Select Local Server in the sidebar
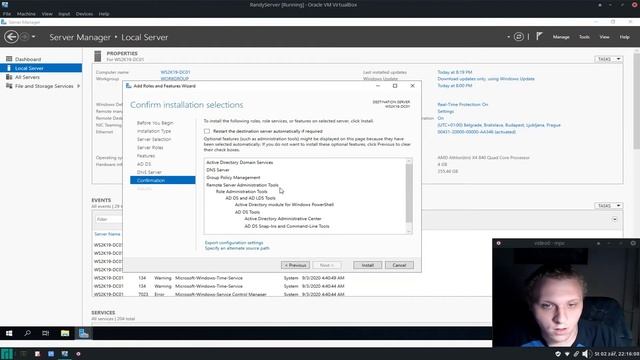The image size is (640, 360). click(x=41, y=68)
